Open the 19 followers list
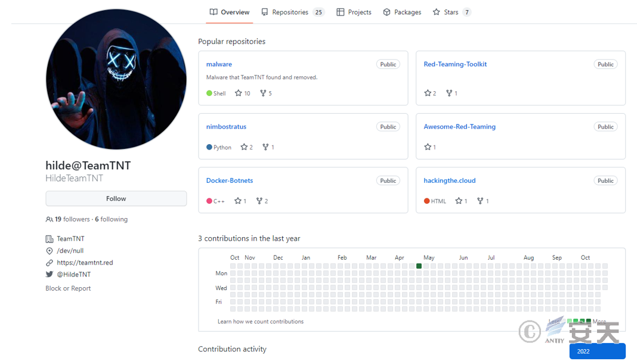The image size is (637, 364). pos(72,219)
